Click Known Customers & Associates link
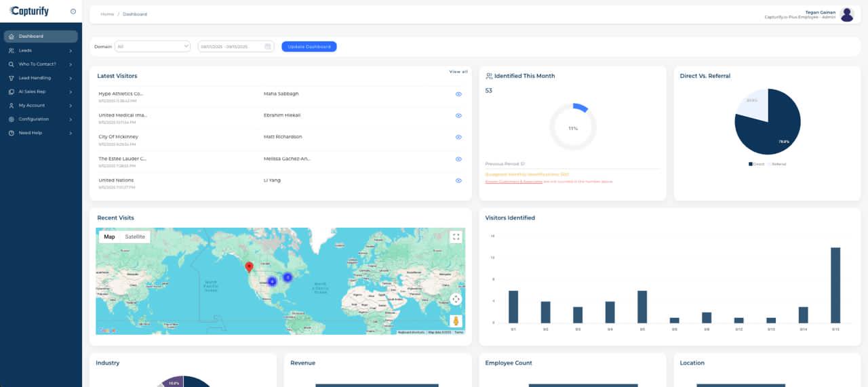868x387 pixels. coord(513,182)
